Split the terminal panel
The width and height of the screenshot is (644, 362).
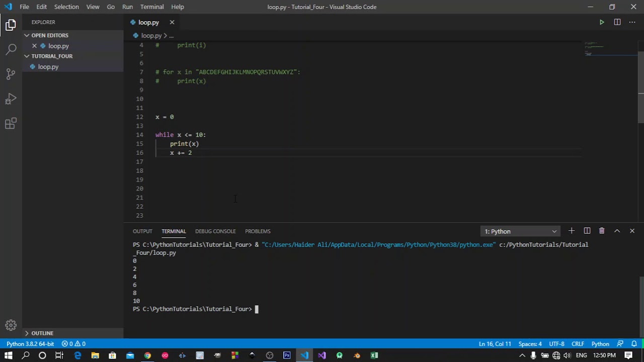587,231
